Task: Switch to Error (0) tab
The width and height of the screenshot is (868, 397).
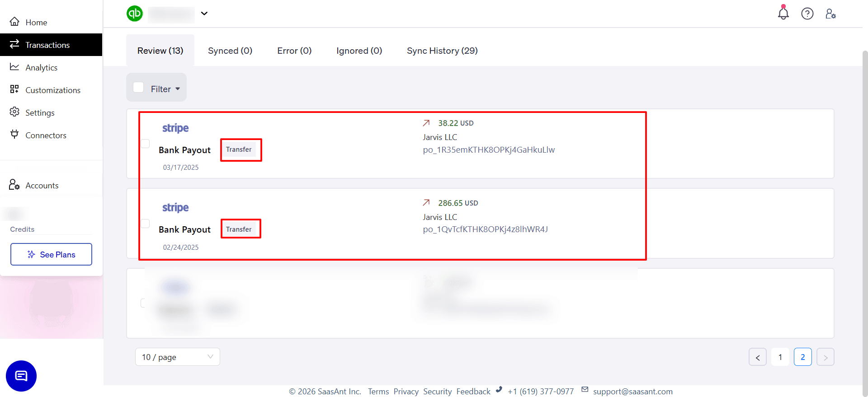Action: (294, 51)
